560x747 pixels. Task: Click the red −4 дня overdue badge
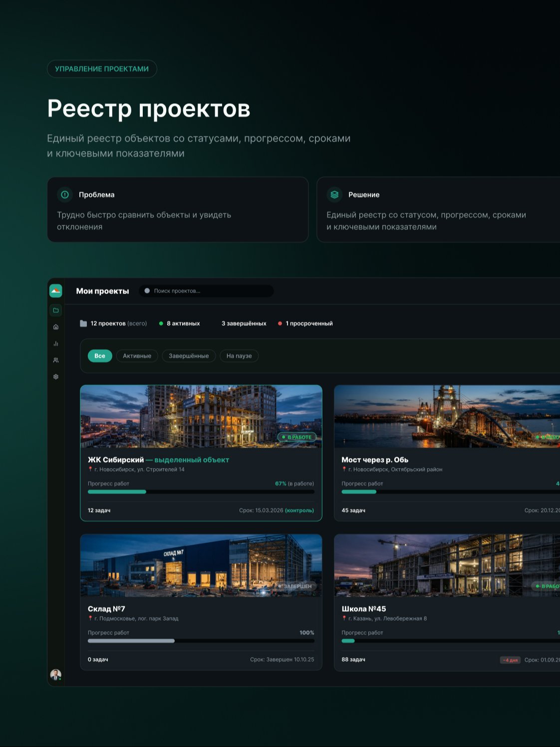tap(510, 660)
